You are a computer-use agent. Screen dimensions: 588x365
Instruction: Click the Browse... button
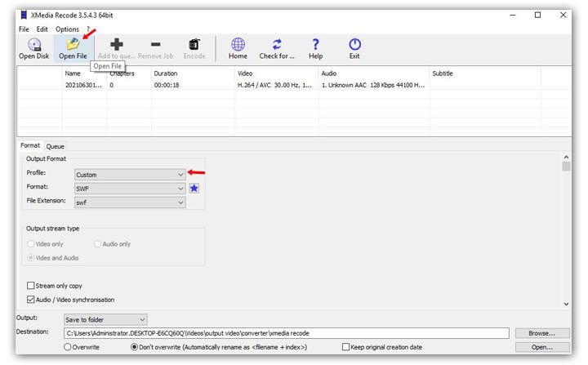[542, 333]
